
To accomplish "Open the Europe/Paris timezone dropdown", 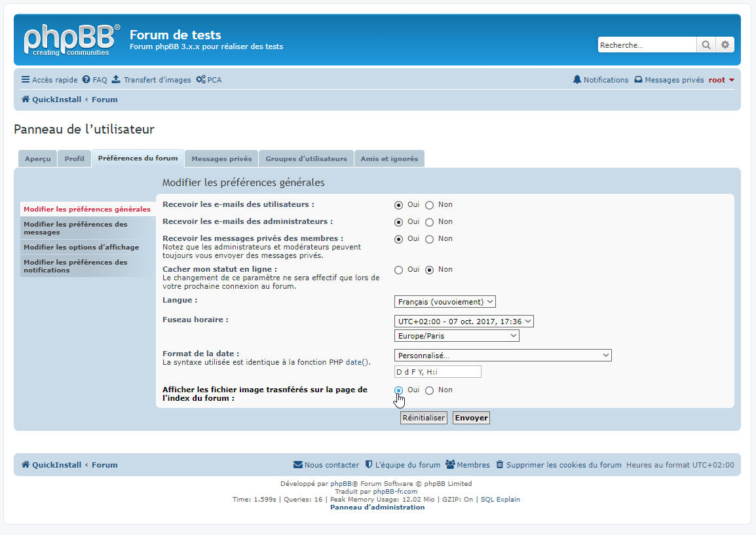I will [x=457, y=336].
